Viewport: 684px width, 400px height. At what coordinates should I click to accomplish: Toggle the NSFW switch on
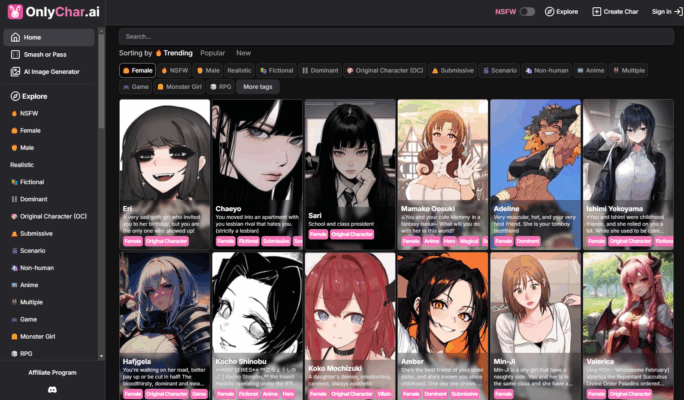(x=527, y=12)
